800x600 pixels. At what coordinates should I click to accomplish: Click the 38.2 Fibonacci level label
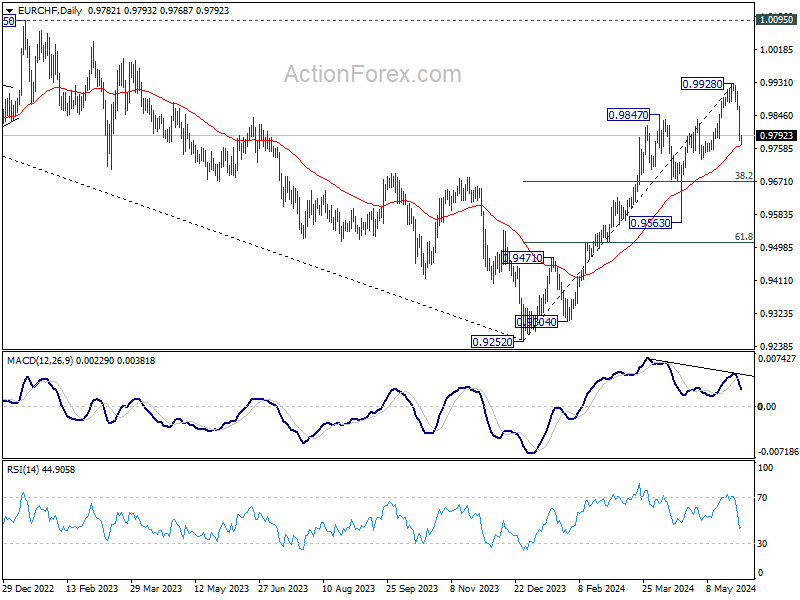coord(743,176)
